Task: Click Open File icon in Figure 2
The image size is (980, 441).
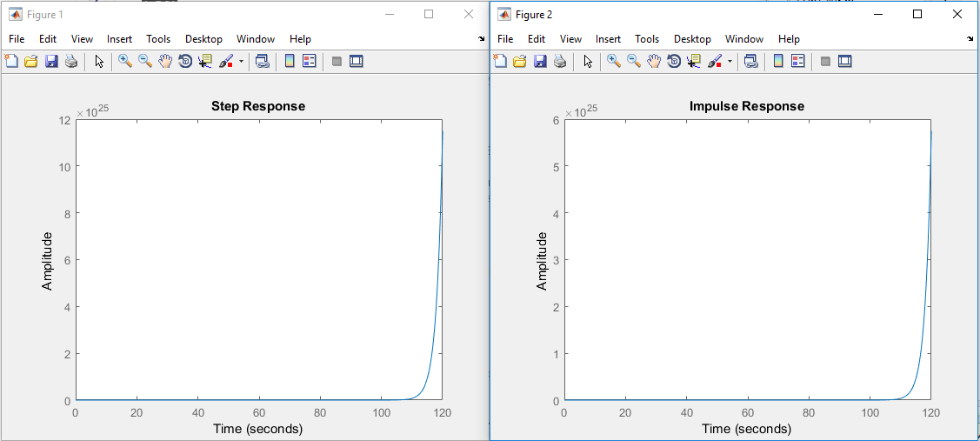Action: click(520, 61)
